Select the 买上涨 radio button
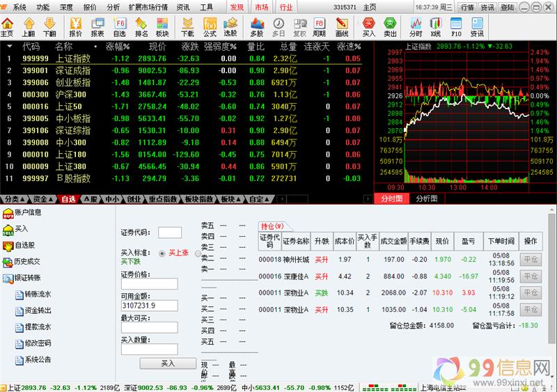The height and width of the screenshot is (392, 557). 162,253
